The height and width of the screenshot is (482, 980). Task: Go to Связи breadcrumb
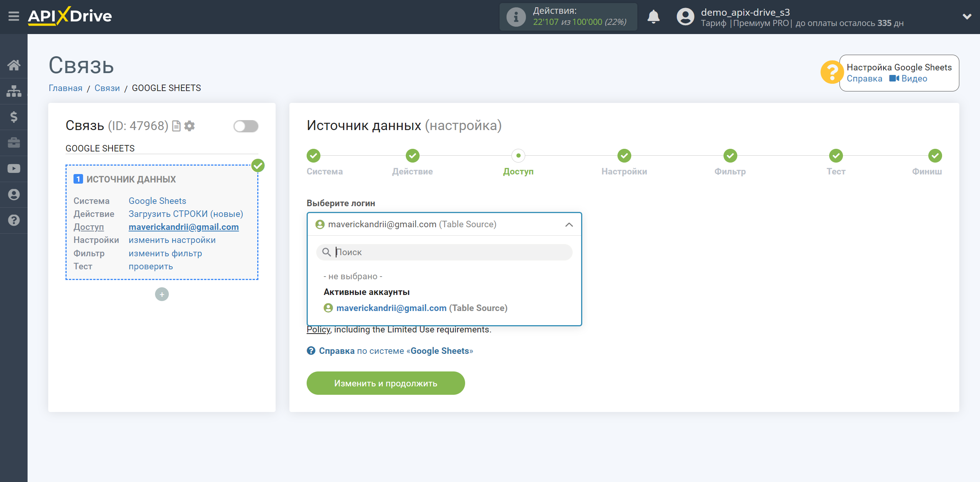pyautogui.click(x=107, y=88)
